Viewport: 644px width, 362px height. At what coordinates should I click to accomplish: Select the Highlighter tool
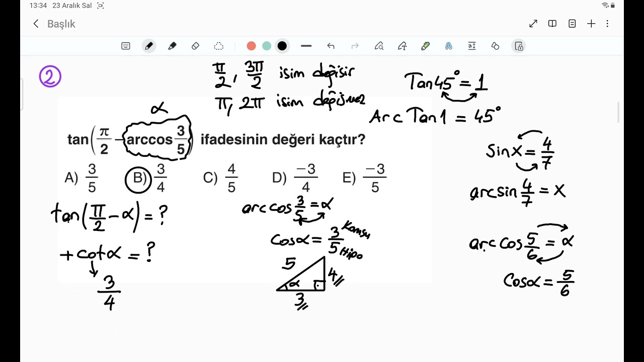(172, 46)
